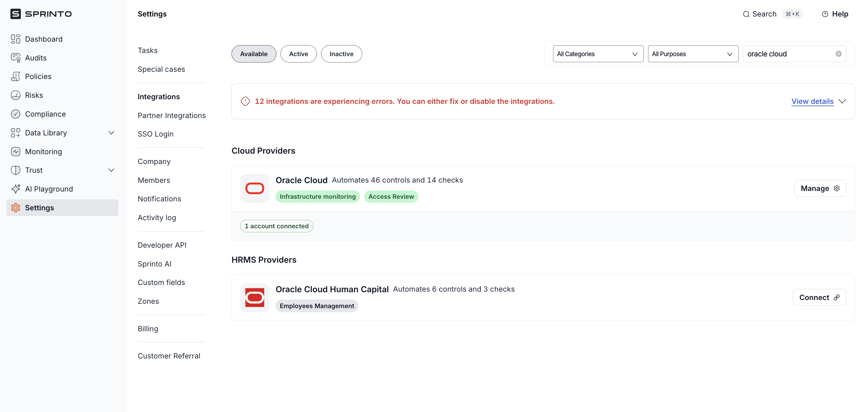Image resolution: width=868 pixels, height=412 pixels.
Task: Expand the Data Library menu chevron
Action: [x=111, y=133]
